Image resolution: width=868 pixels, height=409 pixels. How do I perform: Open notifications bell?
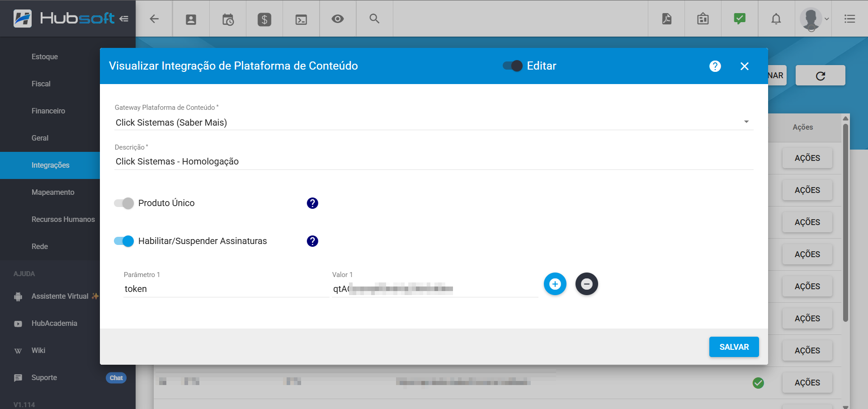tap(776, 19)
